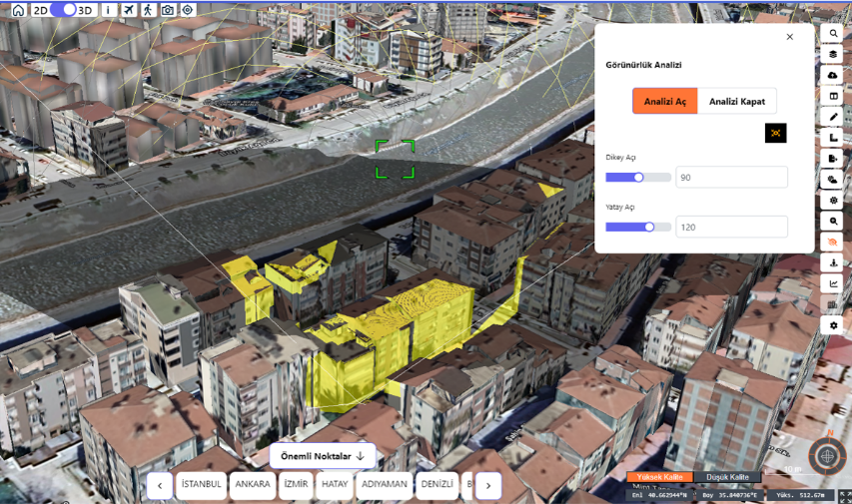852x504 pixels.
Task: Activate airplane flight mode icon
Action: (129, 10)
